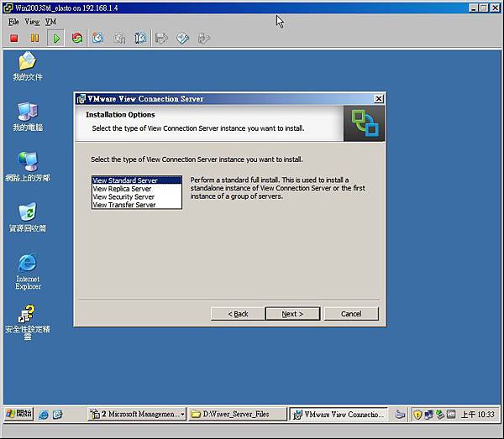
Task: Click the VMware View Connection taskbar button
Action: (339, 415)
